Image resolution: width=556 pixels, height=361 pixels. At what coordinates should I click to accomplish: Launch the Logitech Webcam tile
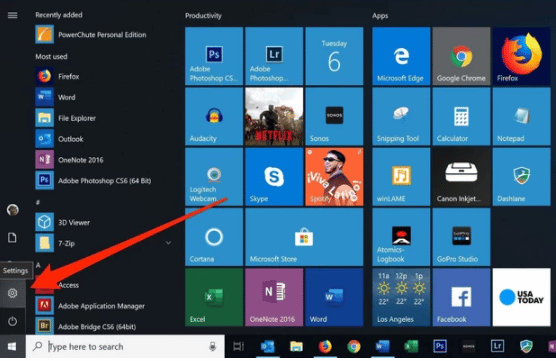point(214,177)
